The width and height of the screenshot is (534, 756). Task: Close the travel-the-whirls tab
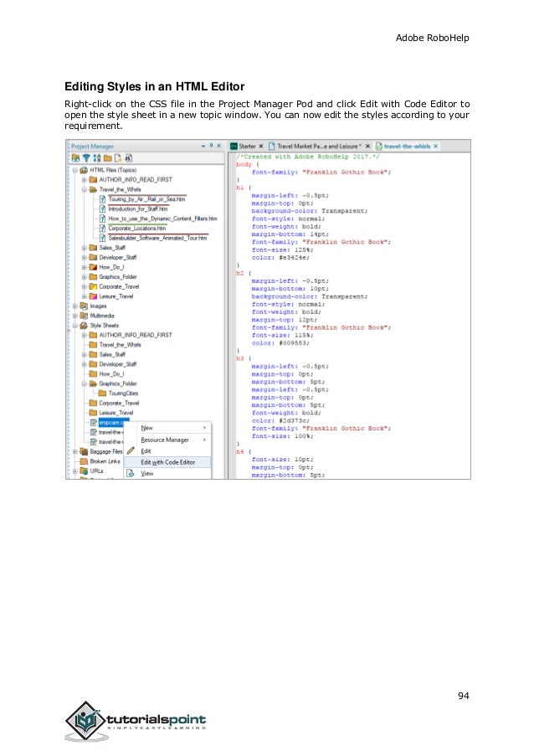coord(436,146)
